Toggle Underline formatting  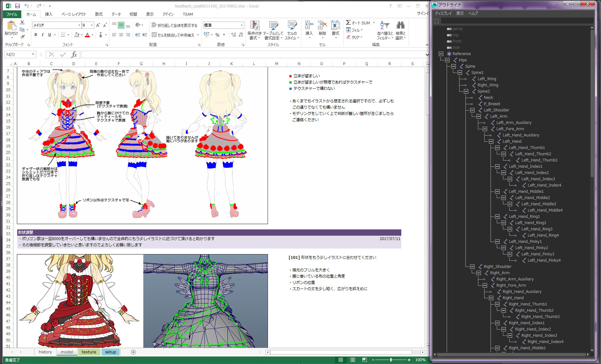pyautogui.click(x=49, y=35)
